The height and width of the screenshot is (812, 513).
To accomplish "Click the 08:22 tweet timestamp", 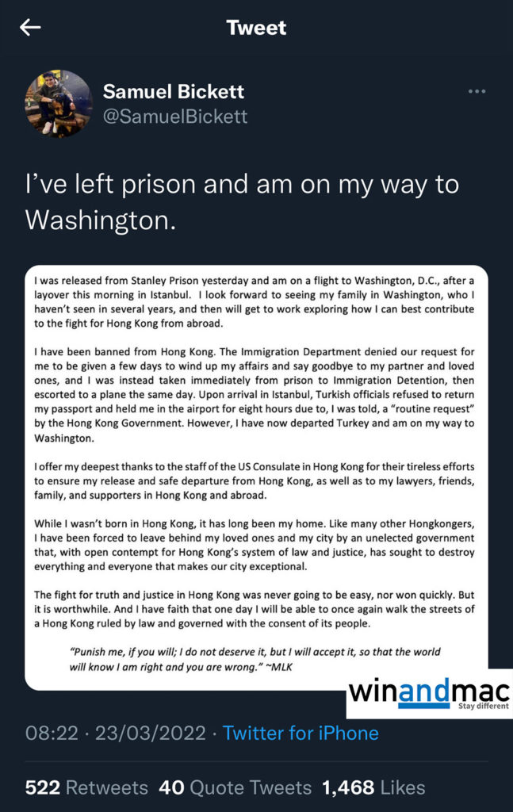I will [x=52, y=733].
